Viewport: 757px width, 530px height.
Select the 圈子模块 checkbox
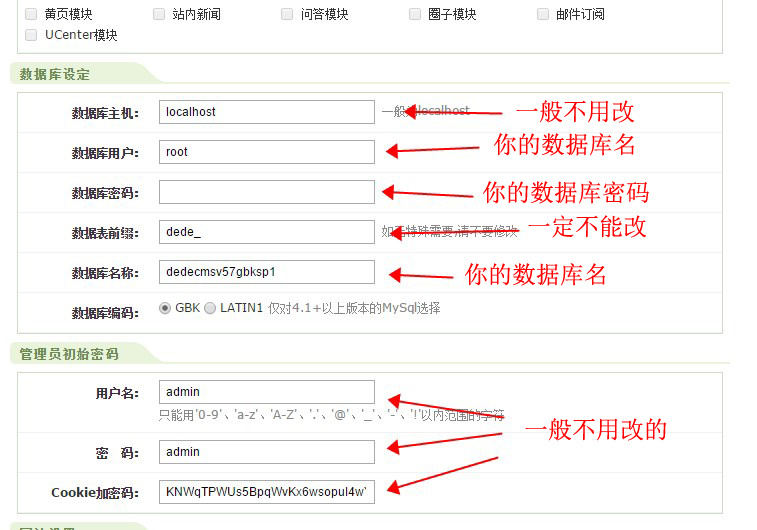pos(415,14)
